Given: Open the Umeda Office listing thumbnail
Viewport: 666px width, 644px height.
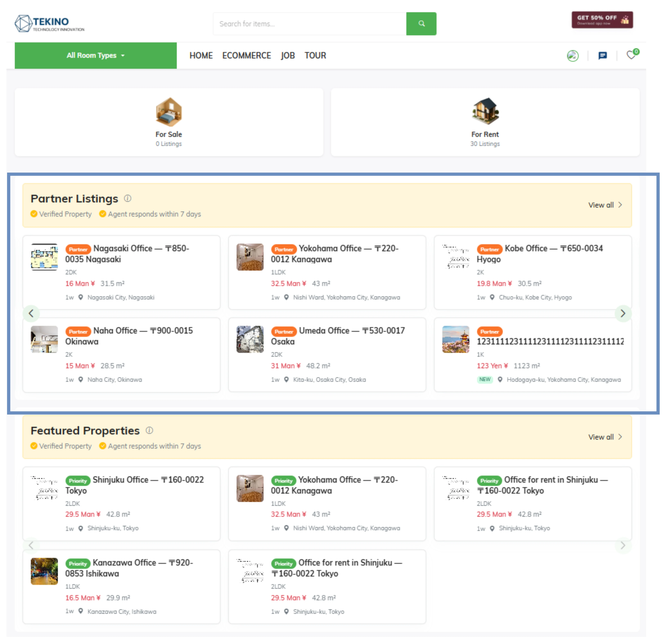Looking at the screenshot, I should (x=250, y=339).
